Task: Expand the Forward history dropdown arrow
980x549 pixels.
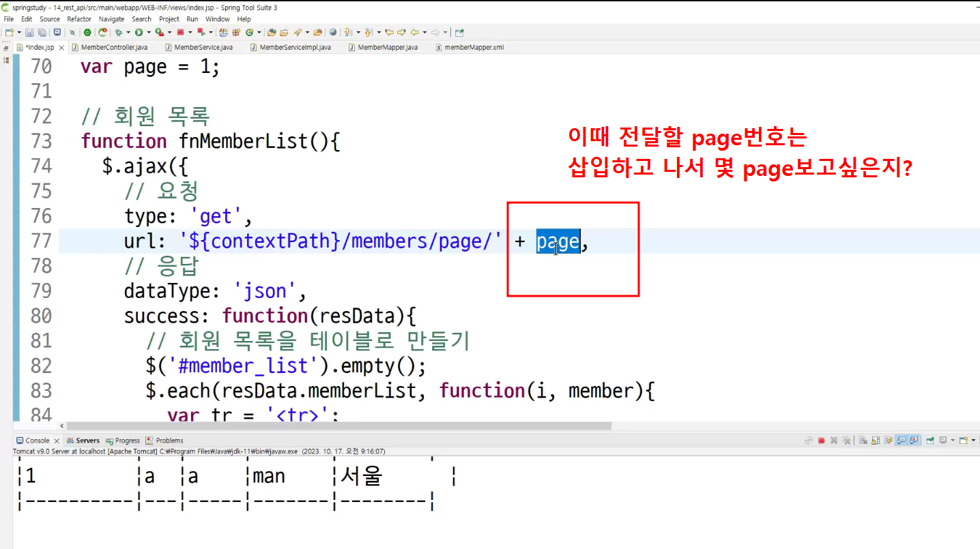Action: pyautogui.click(x=446, y=32)
